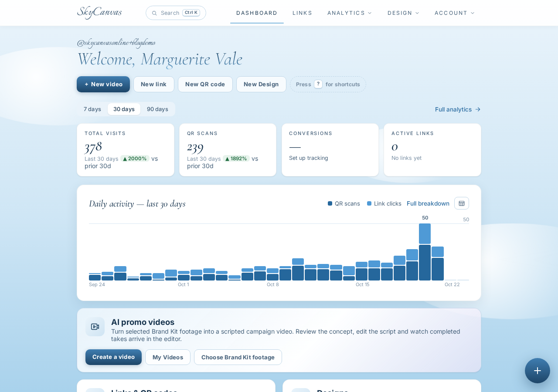Open My Videos

[x=168, y=357]
